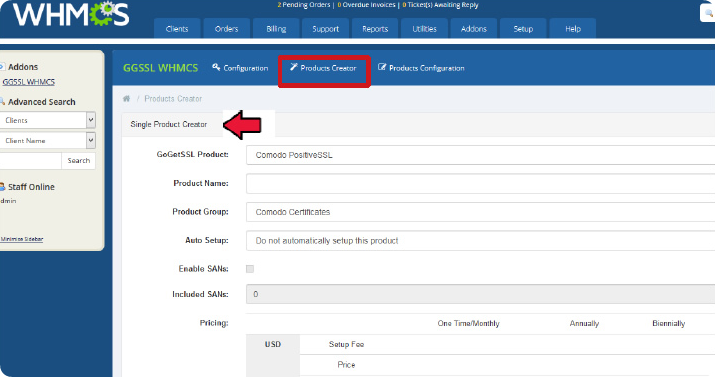Open the Configuration tab
Viewport: 715px width, 377px height.
(240, 68)
